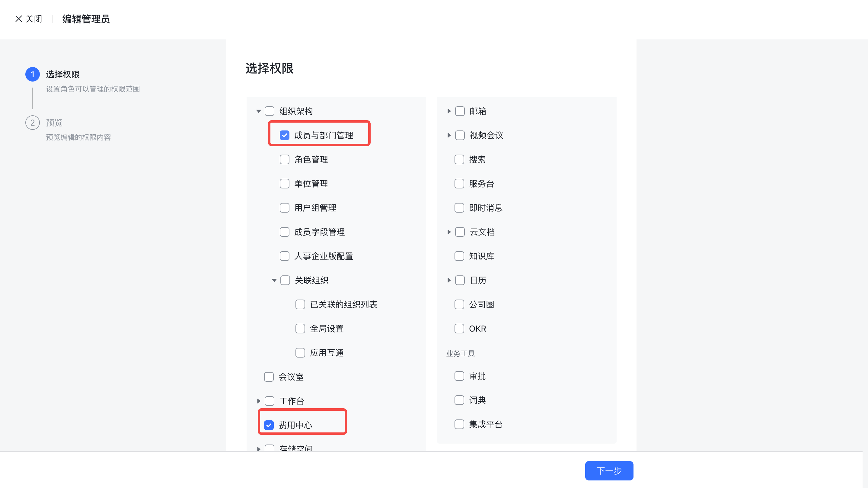Expand the 邮箱 permission group
The width and height of the screenshot is (868, 488).
pos(449,111)
